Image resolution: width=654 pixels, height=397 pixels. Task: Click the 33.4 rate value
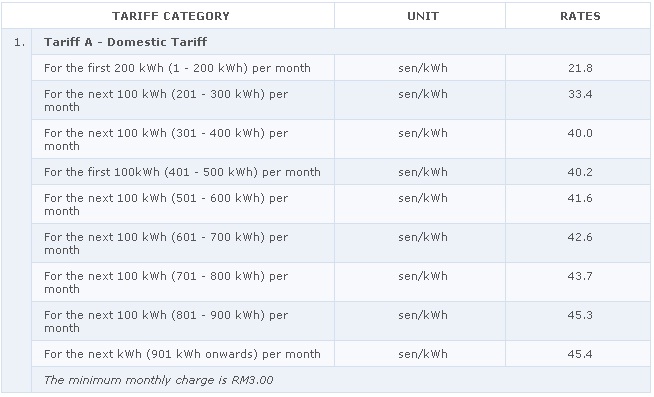(x=580, y=94)
